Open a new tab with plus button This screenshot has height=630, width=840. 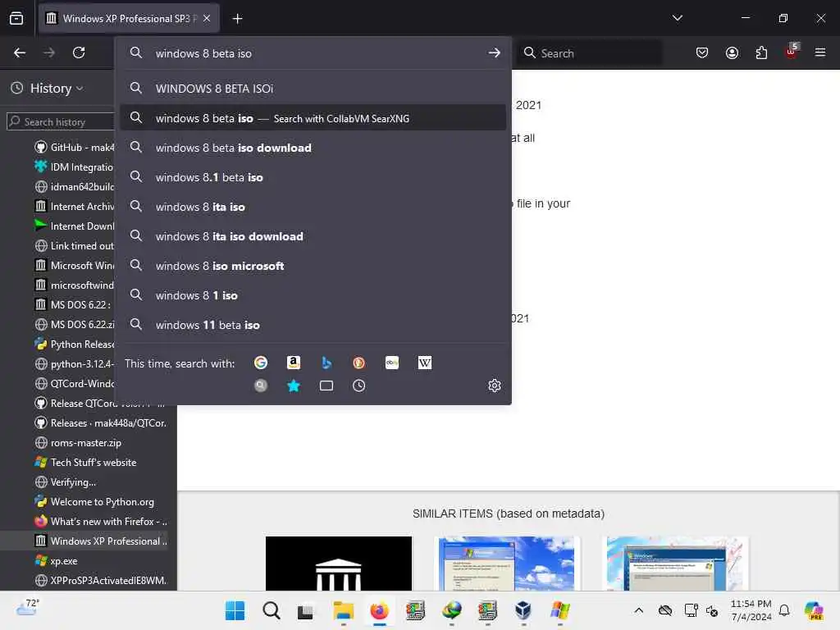(237, 19)
